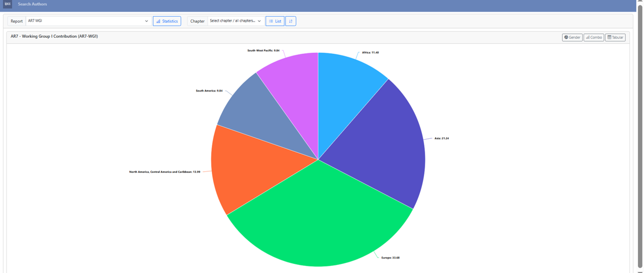The width and height of the screenshot is (644, 273).
Task: Click the IPCC logo icon
Action: [8, 4]
